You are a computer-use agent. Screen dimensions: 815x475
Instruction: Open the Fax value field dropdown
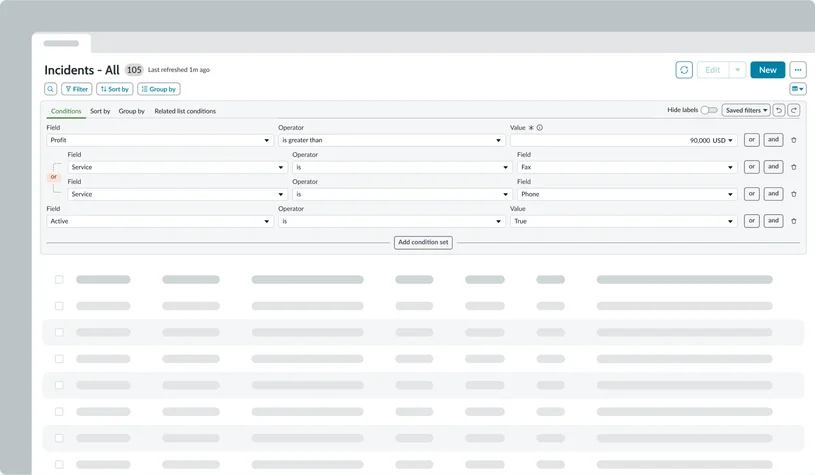pyautogui.click(x=627, y=167)
